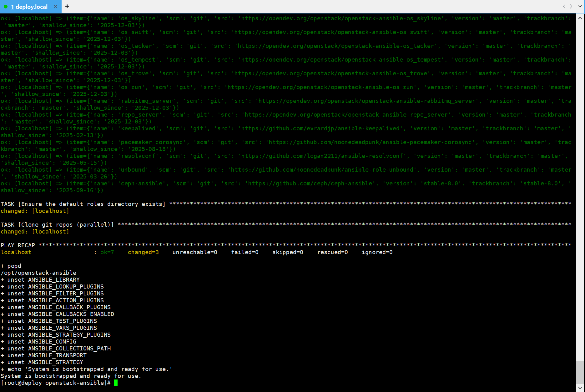Click the vertical scrollbar thumb

[580, 372]
